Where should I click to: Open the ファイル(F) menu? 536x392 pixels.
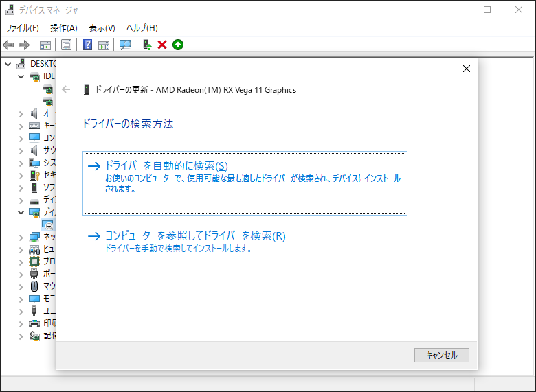(23, 28)
